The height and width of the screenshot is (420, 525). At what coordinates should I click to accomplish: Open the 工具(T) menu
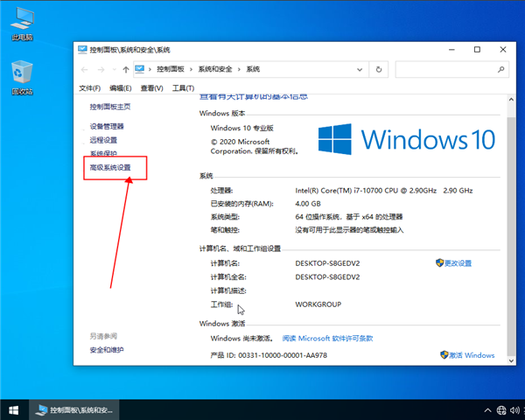[182, 88]
